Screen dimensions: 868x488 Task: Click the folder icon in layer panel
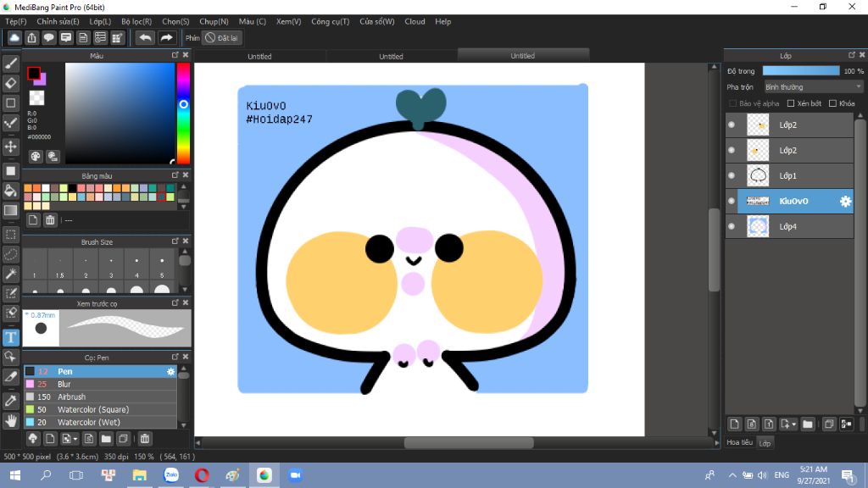point(808,424)
